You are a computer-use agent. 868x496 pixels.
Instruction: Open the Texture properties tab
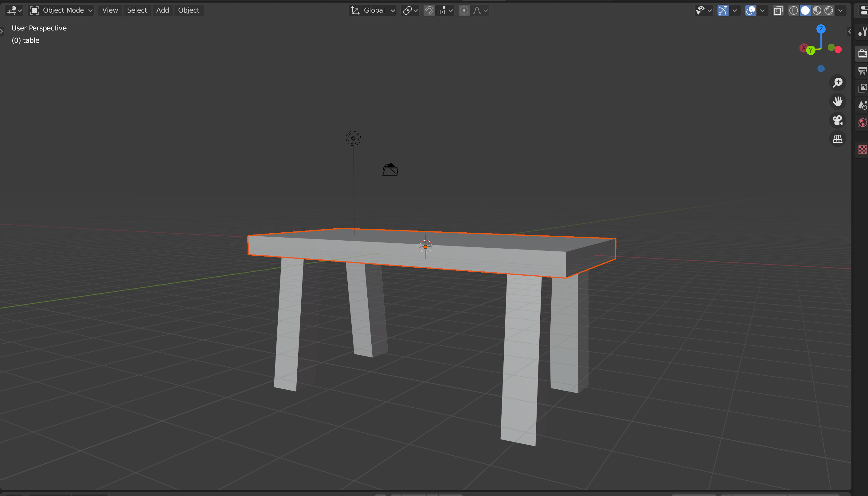(x=862, y=150)
